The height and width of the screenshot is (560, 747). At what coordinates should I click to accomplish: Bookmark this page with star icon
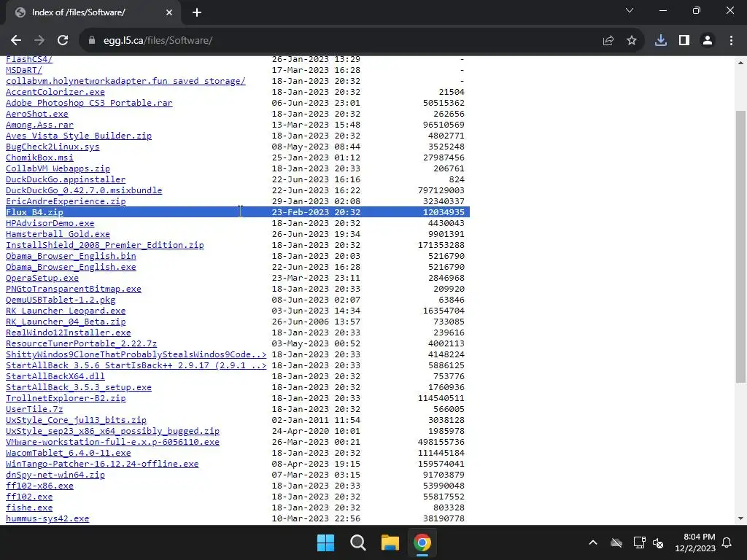[632, 41]
